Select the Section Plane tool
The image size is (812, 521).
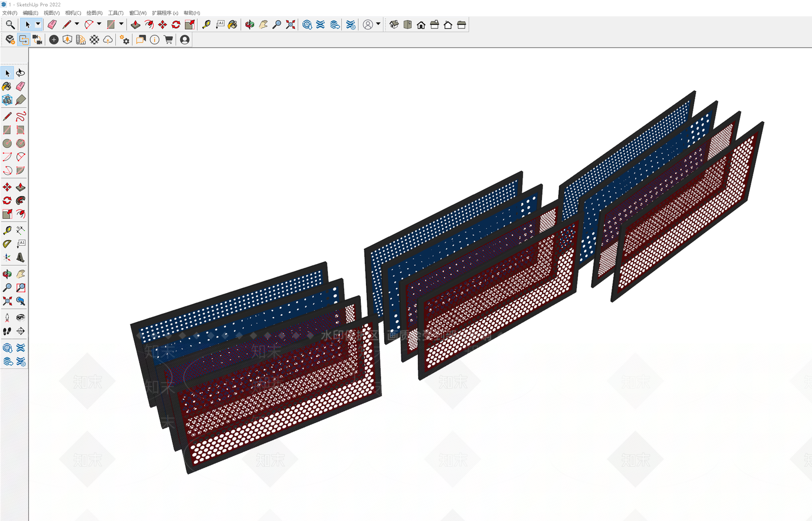pos(20,331)
